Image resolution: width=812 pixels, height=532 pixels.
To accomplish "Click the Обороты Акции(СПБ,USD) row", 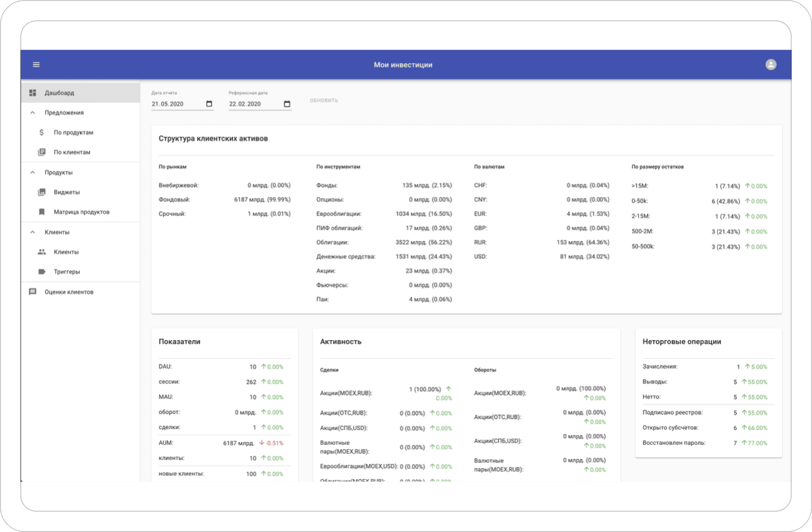I will pyautogui.click(x=540, y=441).
